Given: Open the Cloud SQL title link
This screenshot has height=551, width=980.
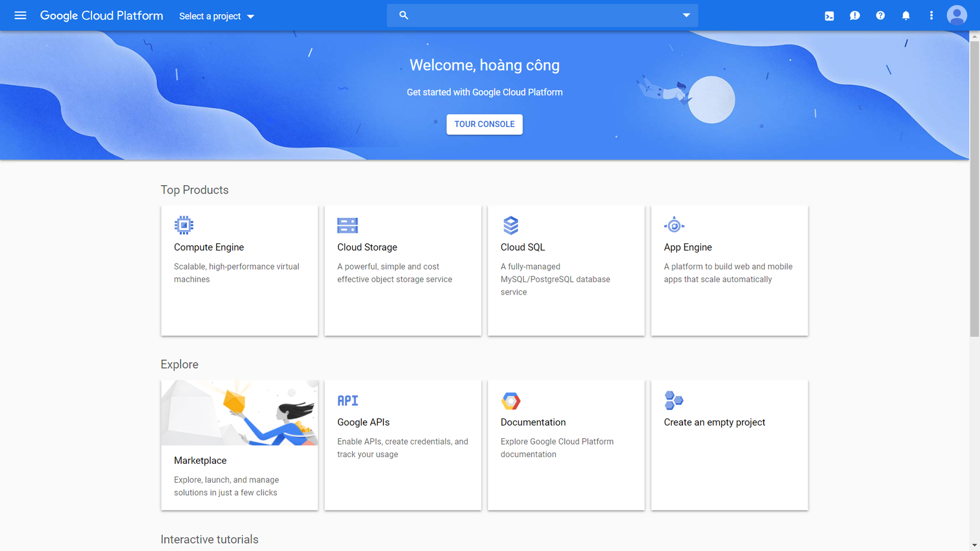Looking at the screenshot, I should pos(523,247).
